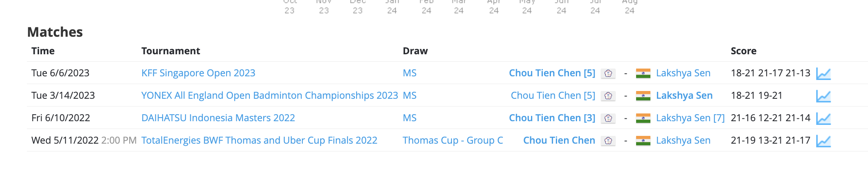Open score chart icon for Indonesia Masters match
The height and width of the screenshot is (182, 868).
click(x=823, y=119)
